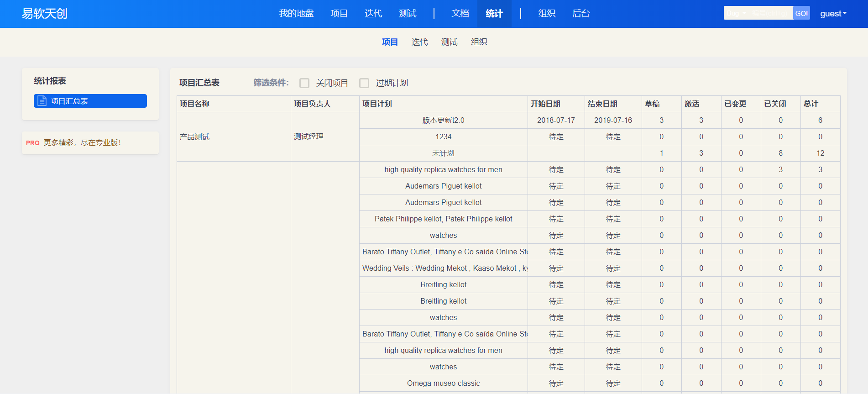Expand the guest user menu
The width and height of the screenshot is (868, 394).
click(833, 14)
